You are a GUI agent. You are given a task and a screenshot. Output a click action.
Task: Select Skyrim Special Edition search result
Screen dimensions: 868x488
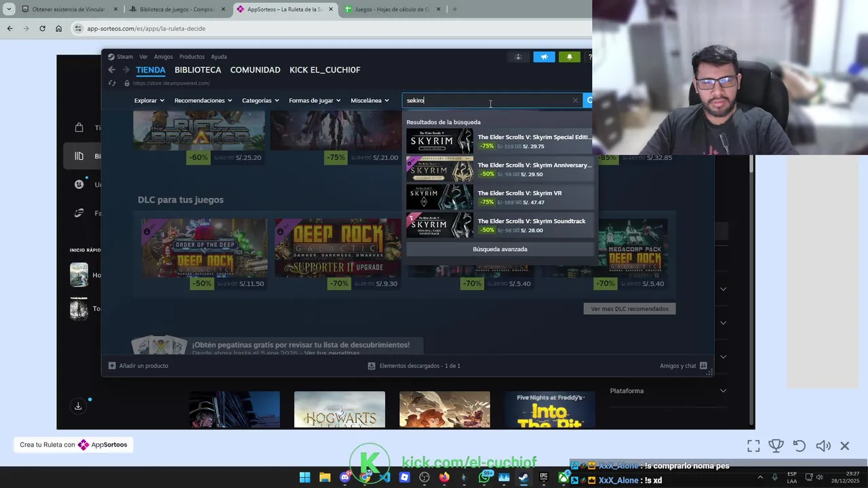click(x=500, y=141)
